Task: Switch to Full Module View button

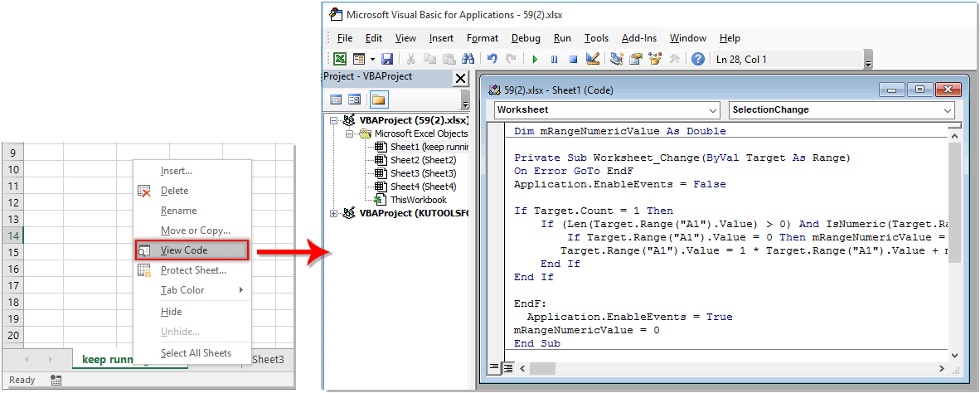Action: [507, 367]
